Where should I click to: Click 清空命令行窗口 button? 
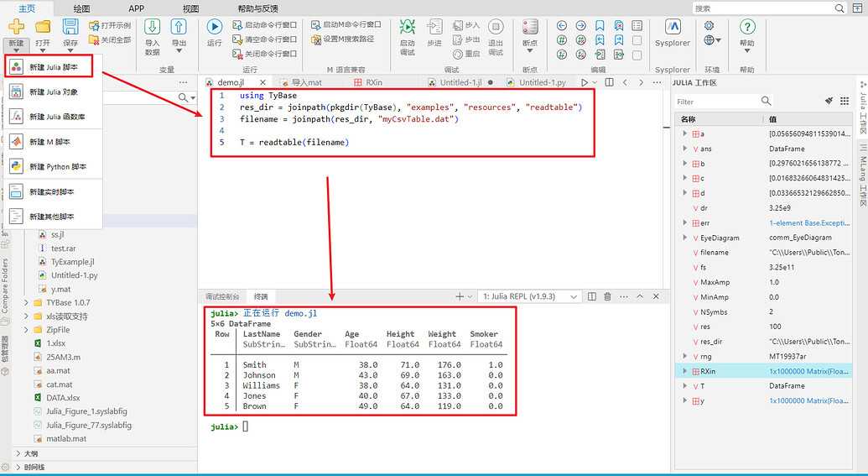pos(265,39)
